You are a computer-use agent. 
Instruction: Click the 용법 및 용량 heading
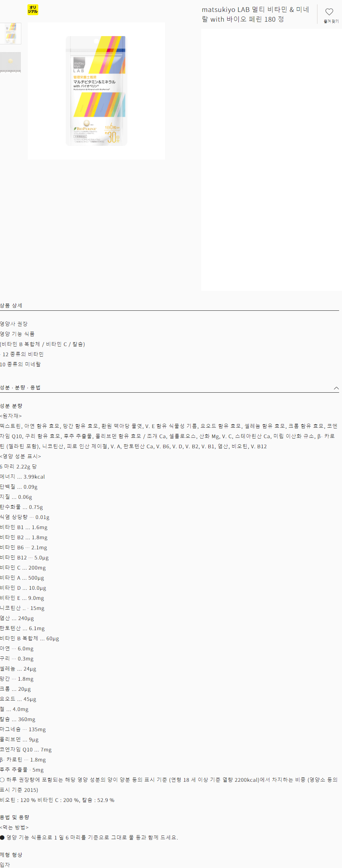coord(15,817)
